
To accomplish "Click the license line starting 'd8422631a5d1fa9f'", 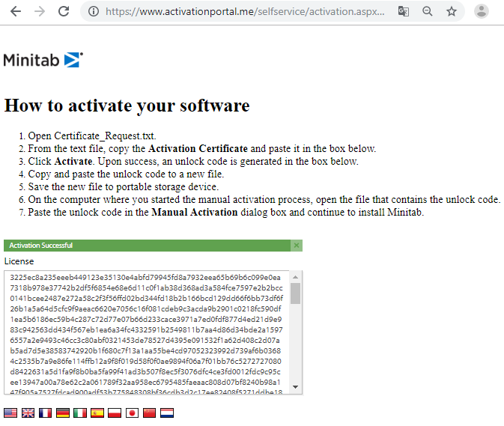I will tap(145, 372).
